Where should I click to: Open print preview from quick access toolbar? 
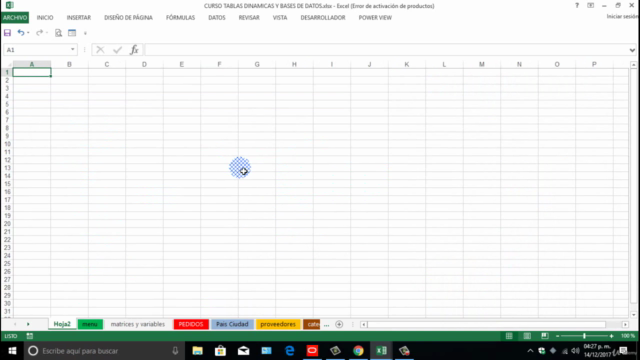[x=58, y=33]
